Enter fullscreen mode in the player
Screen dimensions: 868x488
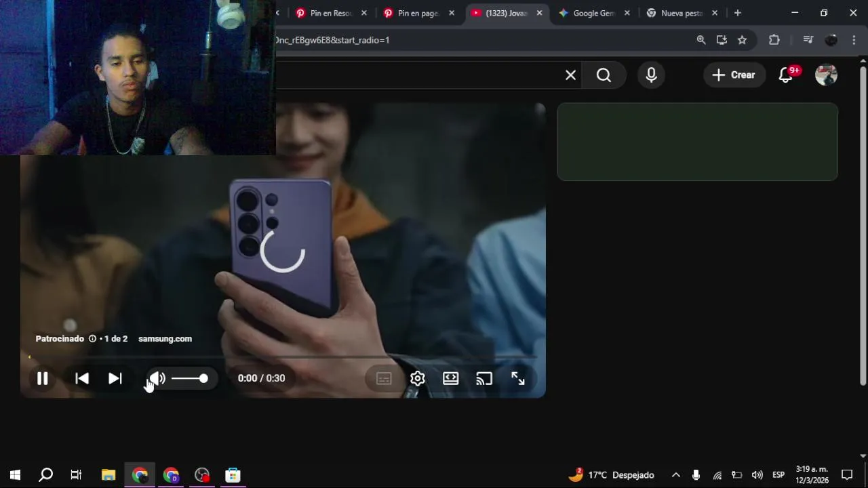(518, 378)
